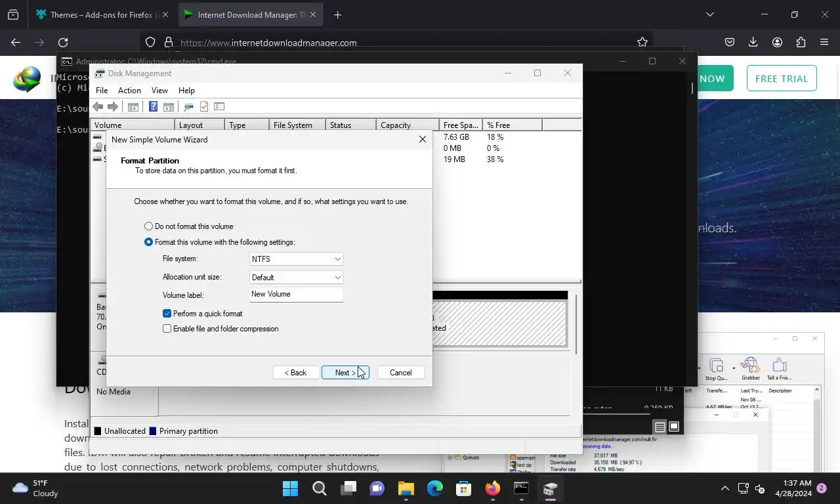The image size is (840, 504).
Task: Click the Type column header
Action: click(x=247, y=125)
